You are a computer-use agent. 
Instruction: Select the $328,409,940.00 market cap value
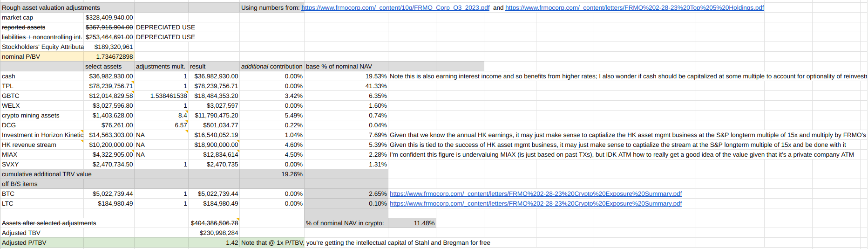coord(109,17)
